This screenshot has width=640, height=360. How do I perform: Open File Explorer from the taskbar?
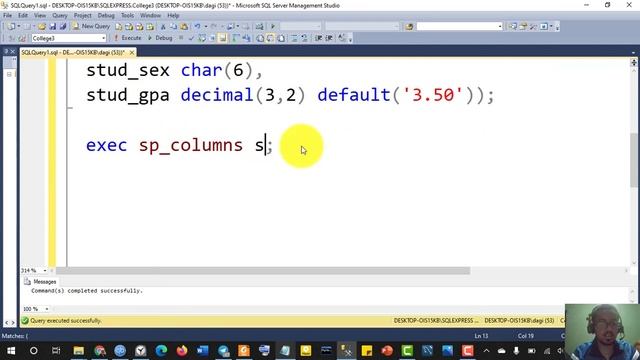(x=79, y=351)
